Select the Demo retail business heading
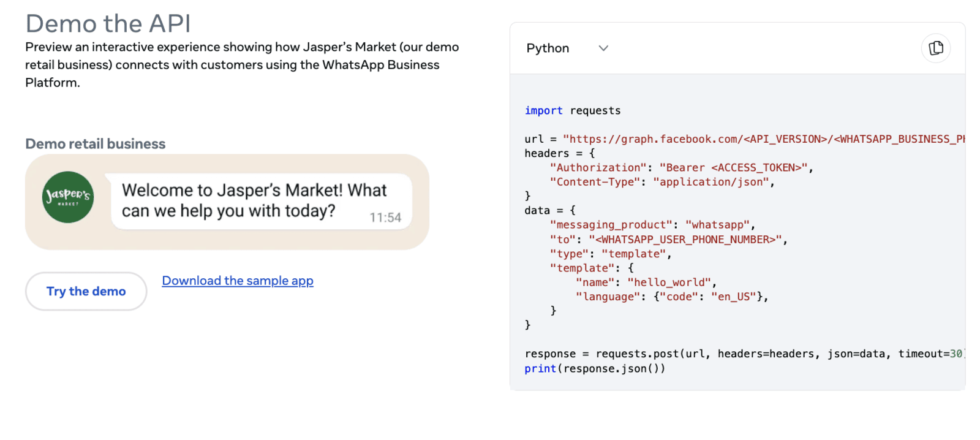Image resolution: width=980 pixels, height=440 pixels. (x=96, y=144)
